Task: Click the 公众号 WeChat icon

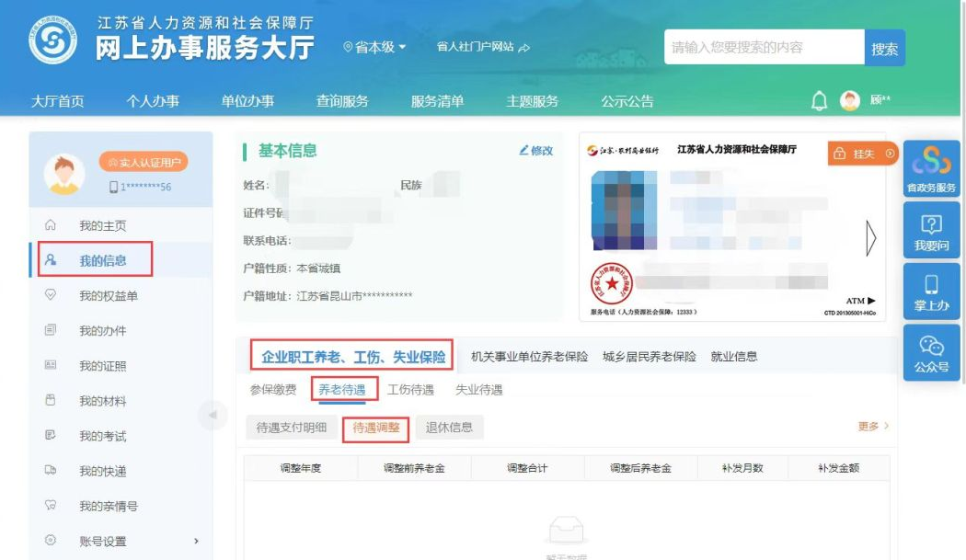Action: [x=931, y=351]
